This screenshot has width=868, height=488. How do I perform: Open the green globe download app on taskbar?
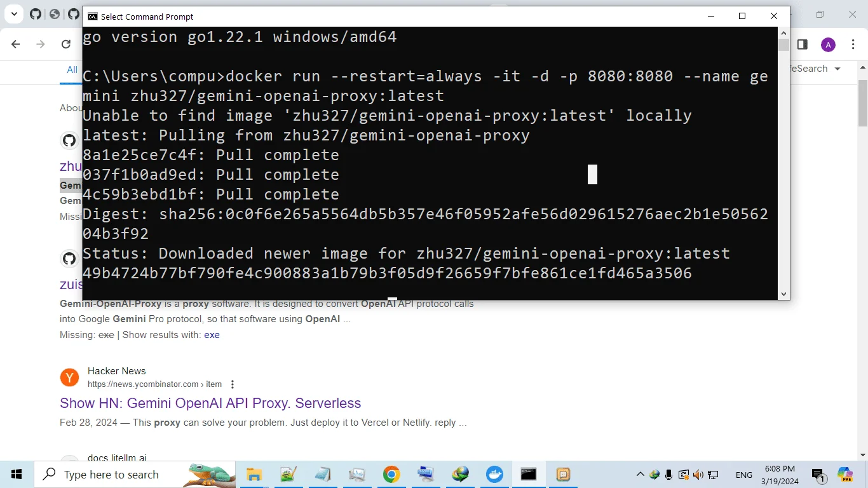460,475
